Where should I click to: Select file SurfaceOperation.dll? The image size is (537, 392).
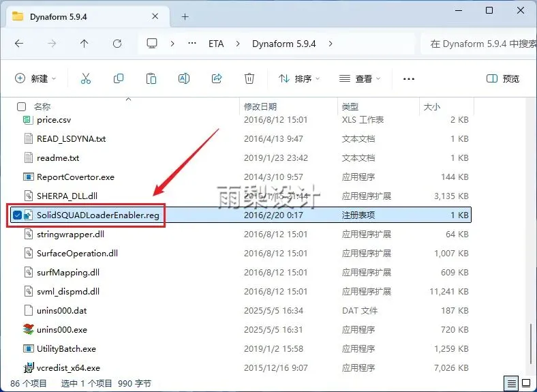click(78, 253)
